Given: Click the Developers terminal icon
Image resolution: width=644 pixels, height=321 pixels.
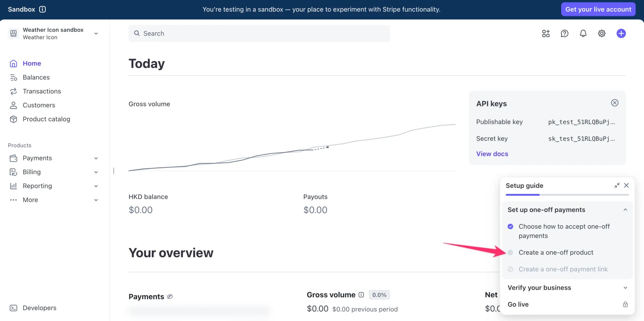Looking at the screenshot, I should tap(13, 308).
